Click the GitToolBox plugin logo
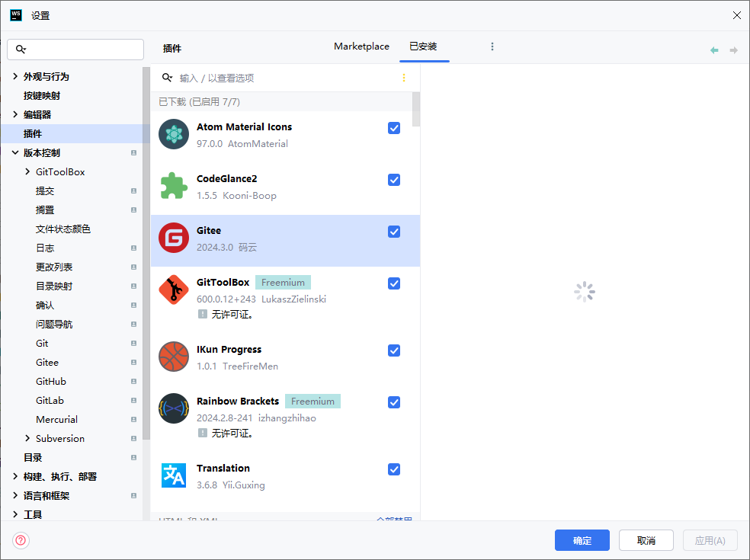 point(174,290)
